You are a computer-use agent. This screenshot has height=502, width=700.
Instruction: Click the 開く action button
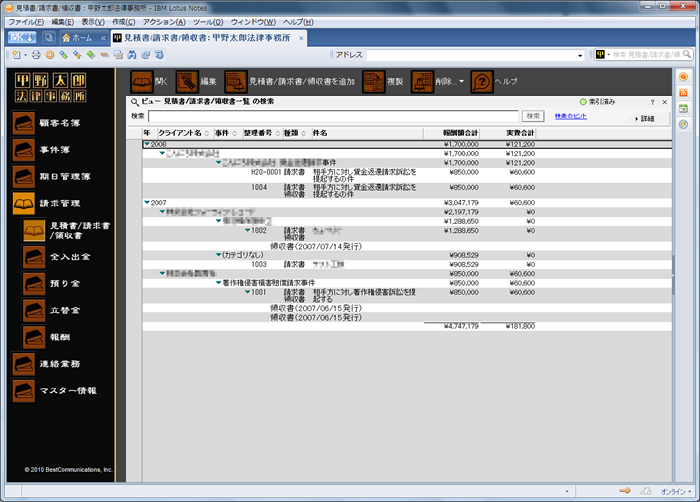pyautogui.click(x=149, y=81)
